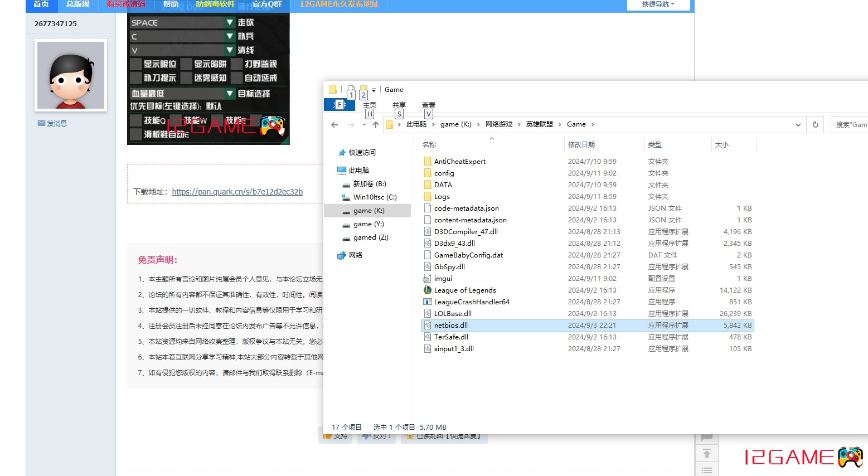Open 12GAME永久发布地址 link
This screenshot has height=476, width=868.
tap(339, 4)
